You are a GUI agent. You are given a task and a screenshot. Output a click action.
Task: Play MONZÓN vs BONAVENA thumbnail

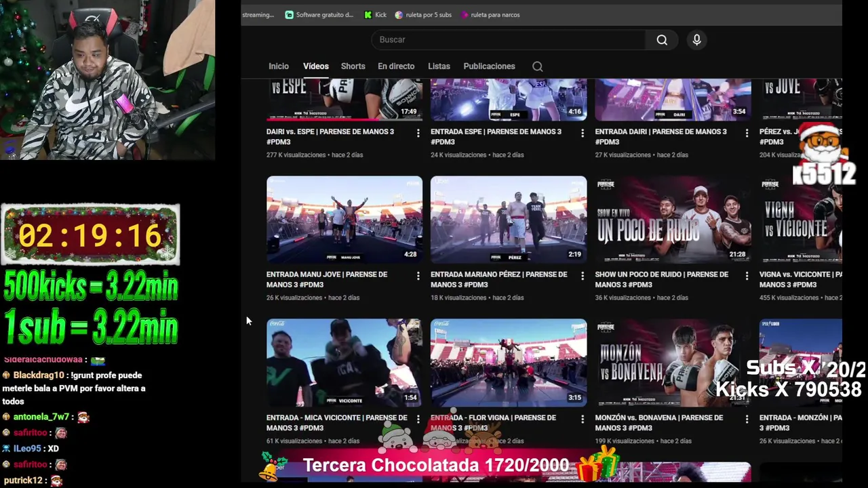coord(673,363)
